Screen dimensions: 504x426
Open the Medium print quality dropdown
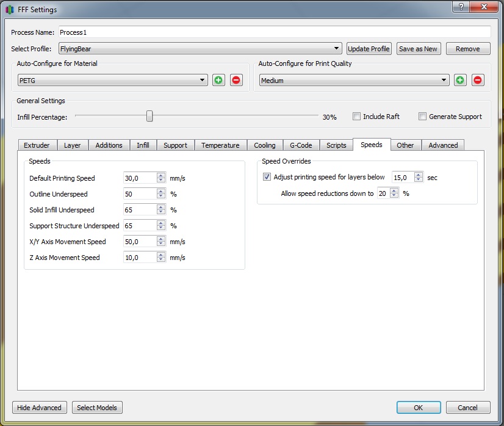[x=354, y=80]
